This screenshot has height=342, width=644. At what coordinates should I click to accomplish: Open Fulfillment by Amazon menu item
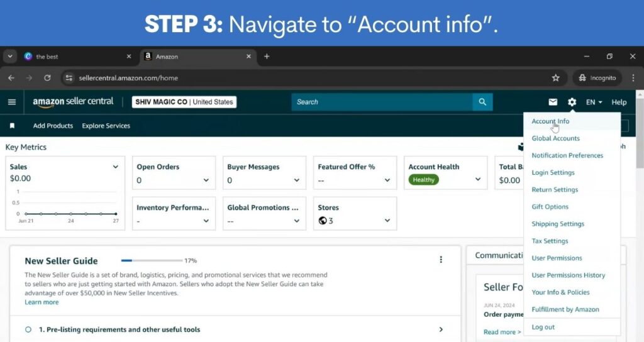point(565,309)
